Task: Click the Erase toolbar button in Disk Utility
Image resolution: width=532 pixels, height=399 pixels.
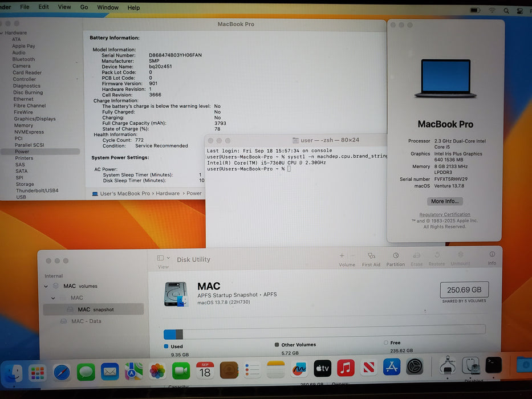Action: coord(417,259)
